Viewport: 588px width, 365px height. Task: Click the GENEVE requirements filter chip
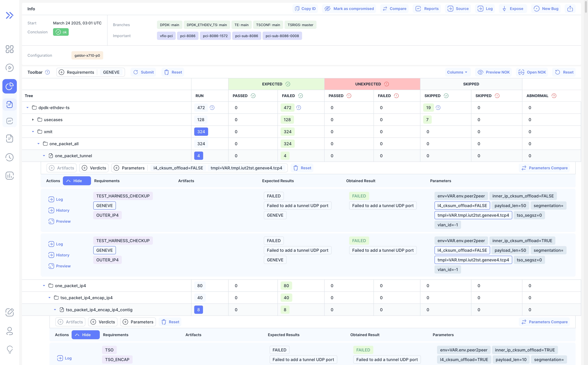111,72
